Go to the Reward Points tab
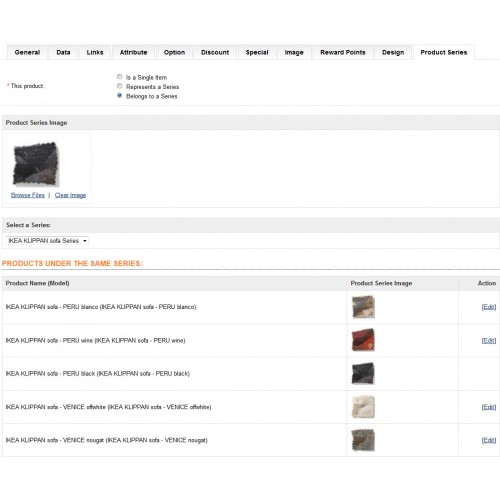The height and width of the screenshot is (500, 500). tap(343, 52)
